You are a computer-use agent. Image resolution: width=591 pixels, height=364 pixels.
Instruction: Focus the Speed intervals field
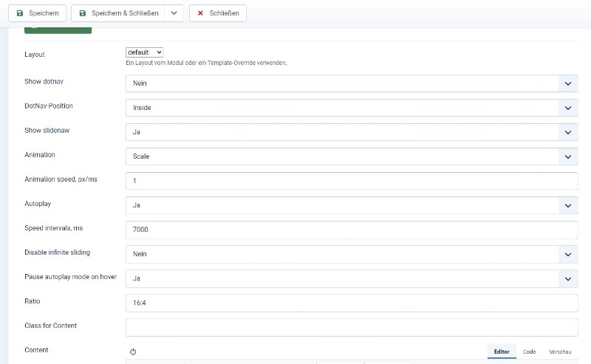pos(351,230)
